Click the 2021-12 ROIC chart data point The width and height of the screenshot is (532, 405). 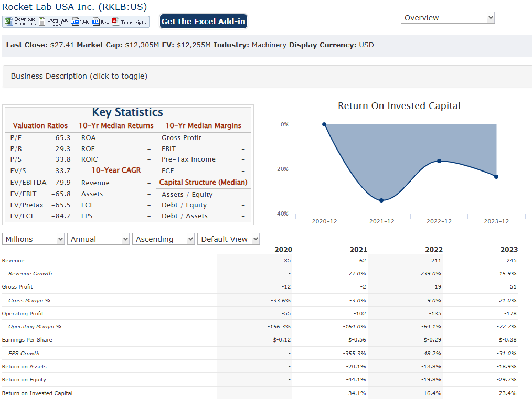pyautogui.click(x=381, y=200)
